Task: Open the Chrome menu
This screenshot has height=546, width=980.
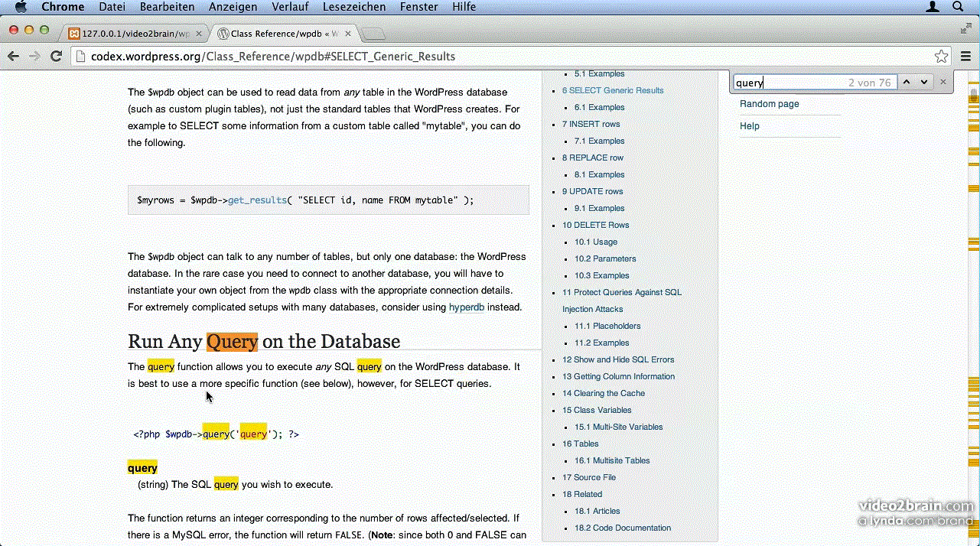Action: click(63, 7)
